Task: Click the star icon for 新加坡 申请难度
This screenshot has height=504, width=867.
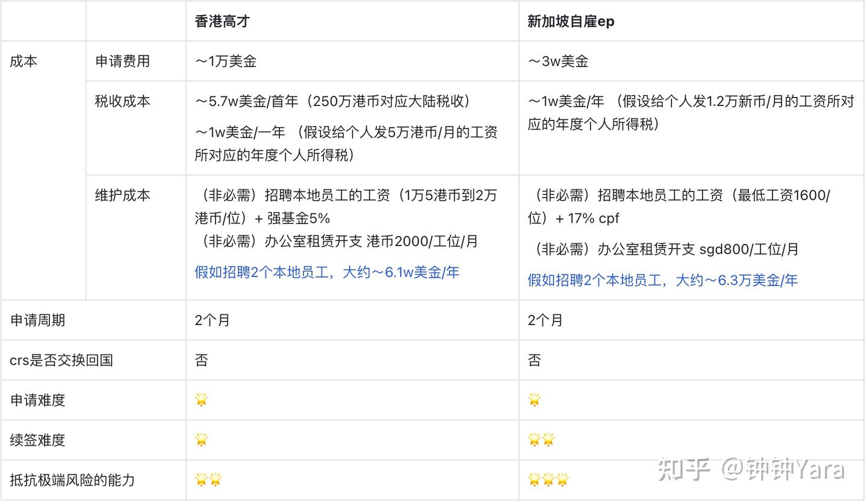Action: pyautogui.click(x=535, y=399)
